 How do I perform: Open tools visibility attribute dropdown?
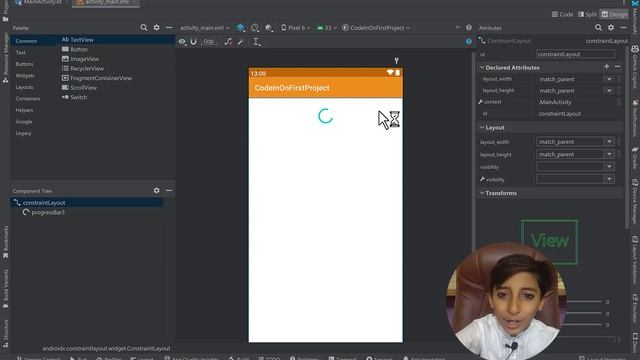[609, 179]
